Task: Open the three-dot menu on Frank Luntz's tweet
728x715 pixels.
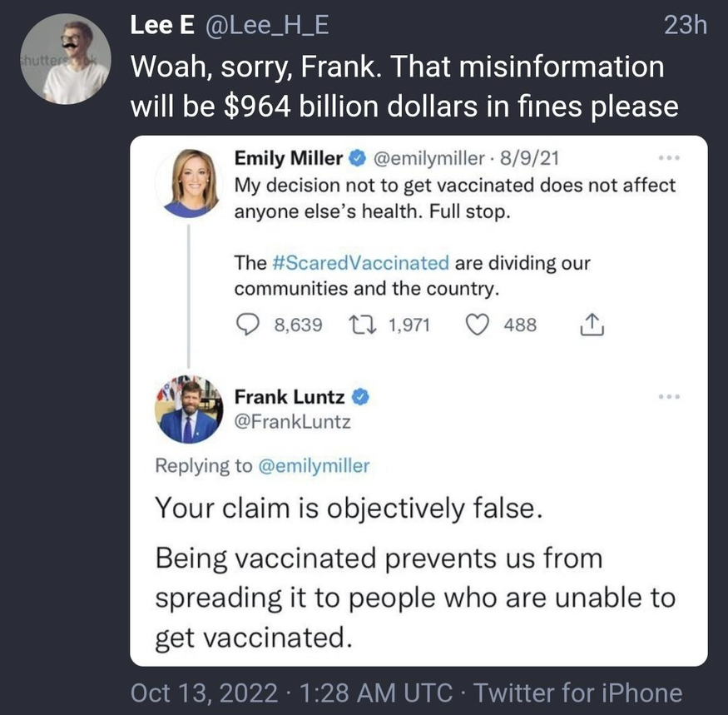Action: 667,397
